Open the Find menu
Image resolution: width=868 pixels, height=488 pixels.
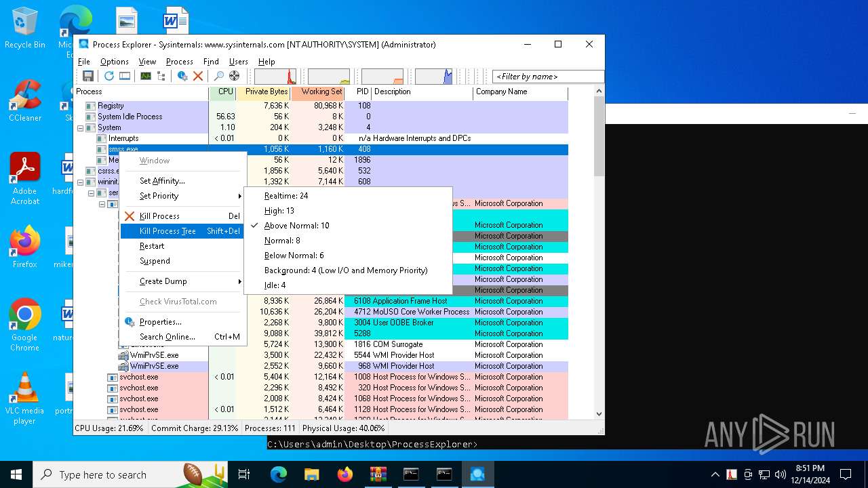coord(211,62)
